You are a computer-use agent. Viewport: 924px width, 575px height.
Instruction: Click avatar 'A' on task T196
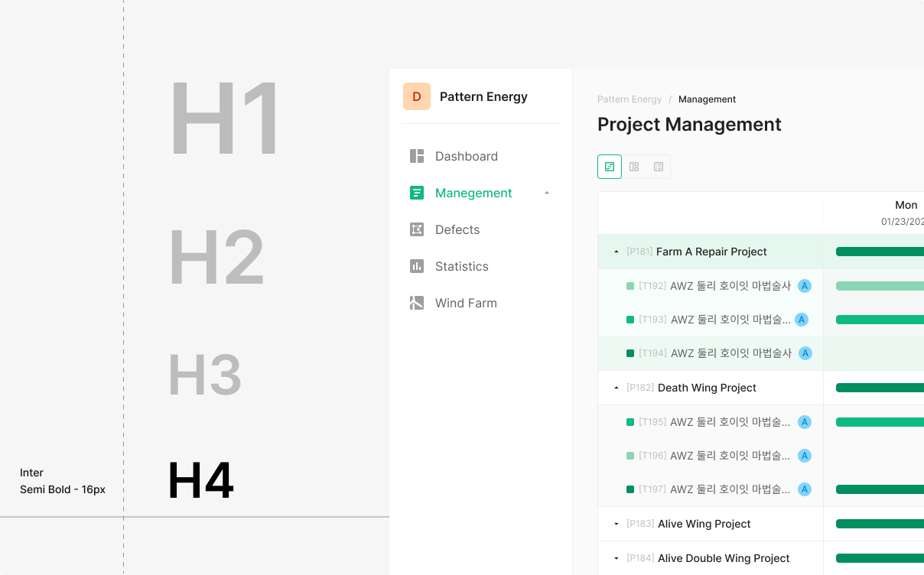click(x=804, y=456)
